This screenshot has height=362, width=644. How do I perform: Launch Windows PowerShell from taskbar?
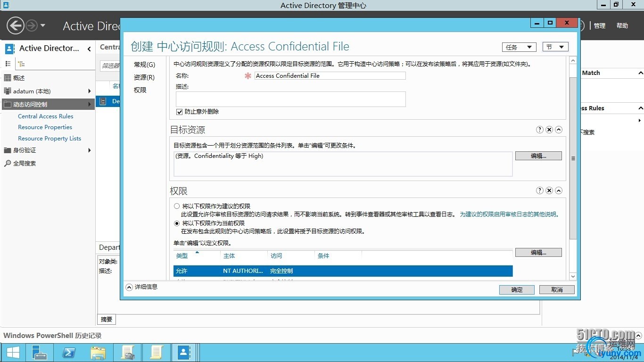tap(69, 353)
